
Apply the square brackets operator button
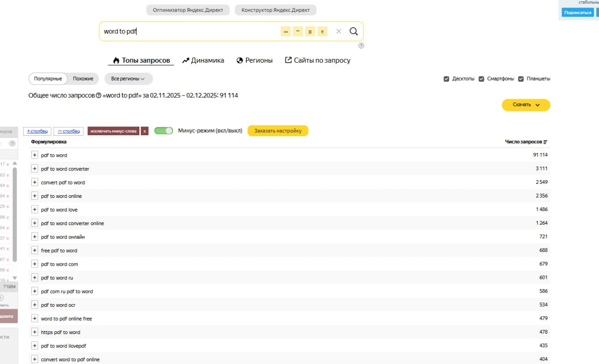click(310, 31)
